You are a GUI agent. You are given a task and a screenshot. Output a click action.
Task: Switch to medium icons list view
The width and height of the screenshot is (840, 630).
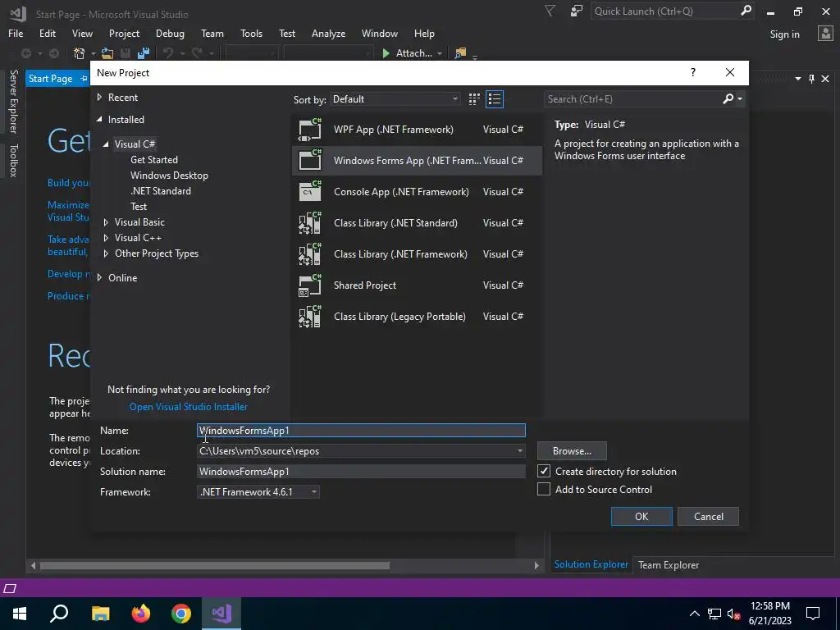(x=495, y=99)
